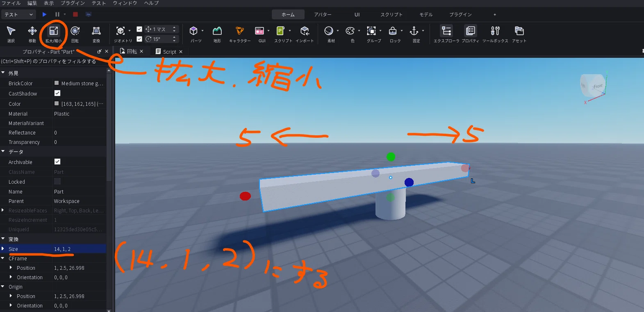
Task: Click the ロック (Lock) icon
Action: 393,34
